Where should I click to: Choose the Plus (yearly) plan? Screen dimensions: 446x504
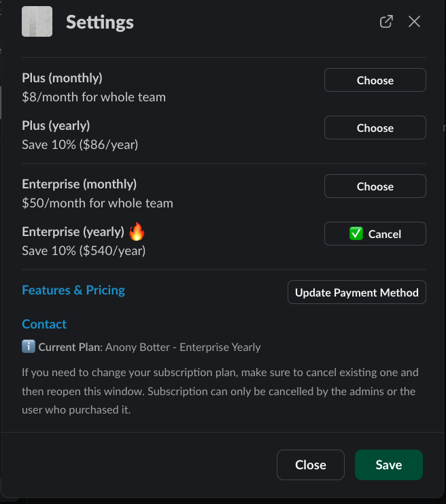point(375,128)
